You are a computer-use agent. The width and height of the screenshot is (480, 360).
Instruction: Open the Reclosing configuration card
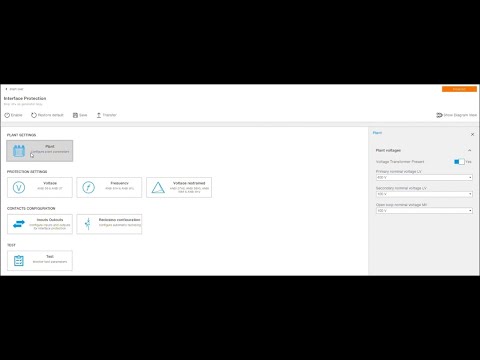[x=109, y=224]
